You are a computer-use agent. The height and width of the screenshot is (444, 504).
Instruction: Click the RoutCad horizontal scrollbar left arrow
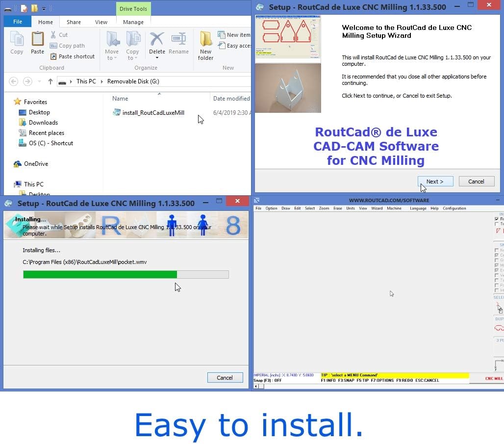tap(256, 386)
